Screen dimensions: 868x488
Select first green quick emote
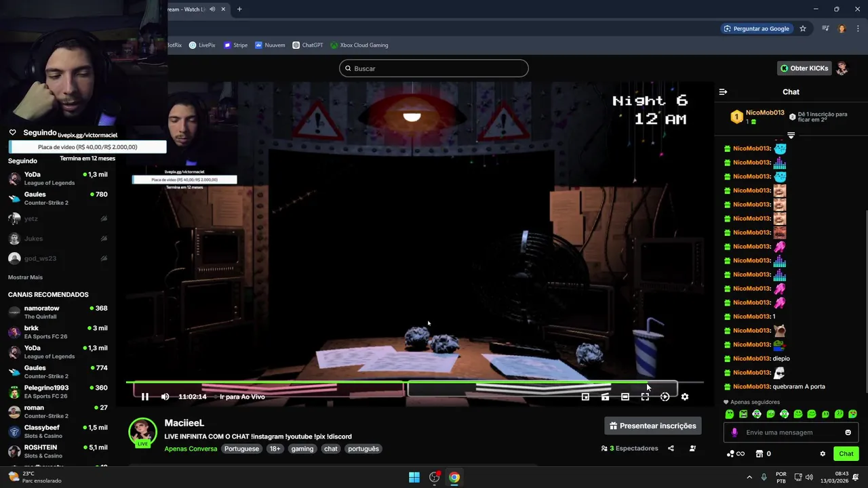tap(730, 414)
